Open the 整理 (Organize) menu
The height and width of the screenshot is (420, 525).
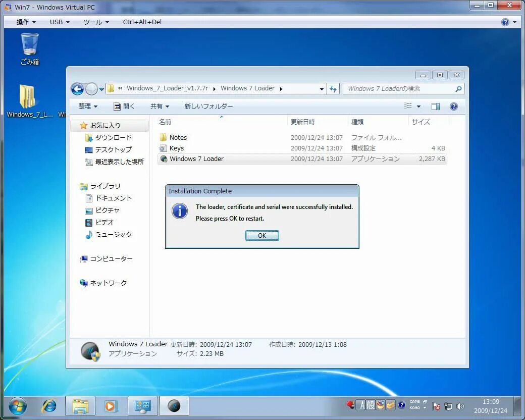point(88,106)
